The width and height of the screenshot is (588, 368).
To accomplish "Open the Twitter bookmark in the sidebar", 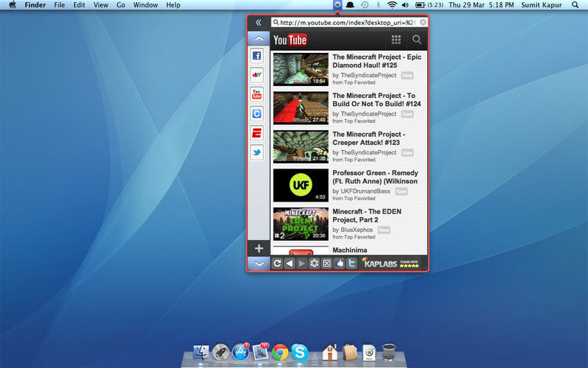I will point(257,152).
